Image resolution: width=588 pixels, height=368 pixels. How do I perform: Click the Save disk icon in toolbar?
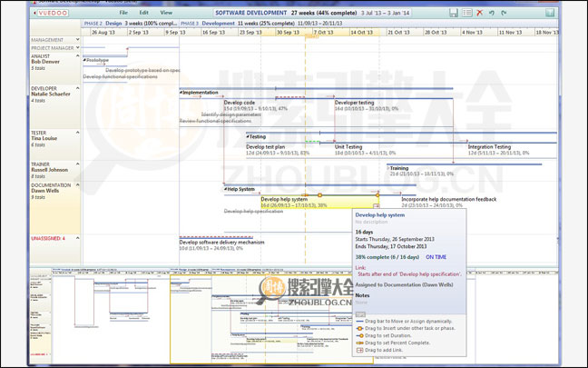[x=454, y=13]
